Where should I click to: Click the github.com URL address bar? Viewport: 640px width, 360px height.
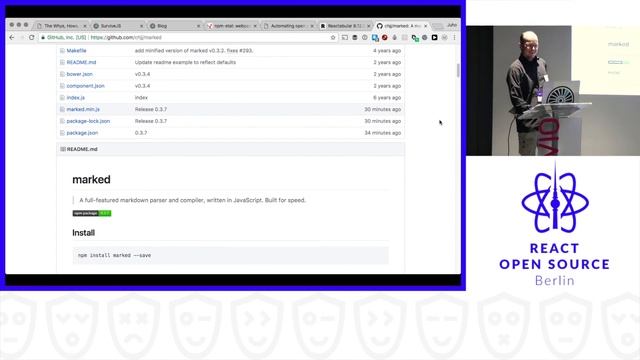188,37
